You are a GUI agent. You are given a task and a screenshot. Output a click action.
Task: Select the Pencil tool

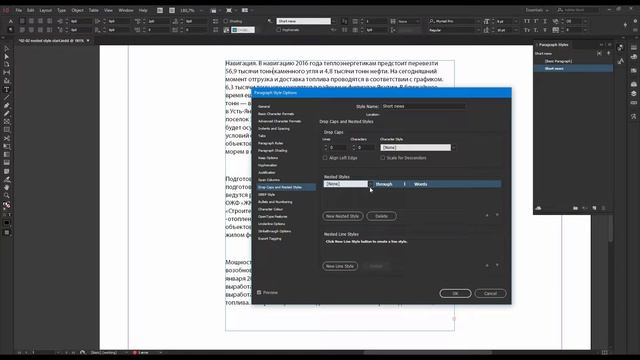pos(7,114)
